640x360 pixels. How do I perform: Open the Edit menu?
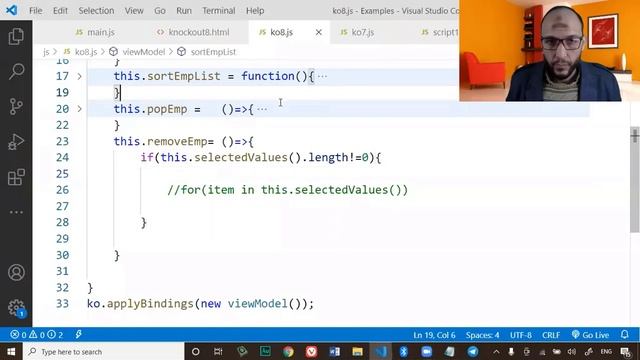click(60, 11)
